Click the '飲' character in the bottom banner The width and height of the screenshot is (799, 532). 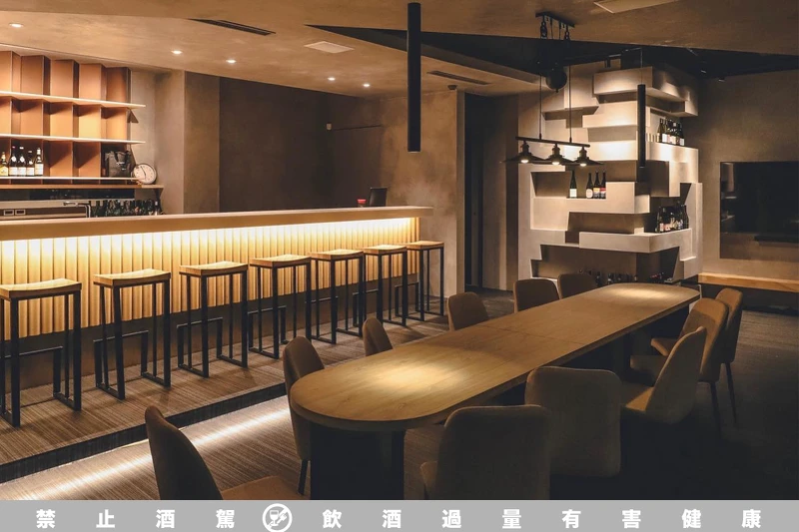pos(333,518)
